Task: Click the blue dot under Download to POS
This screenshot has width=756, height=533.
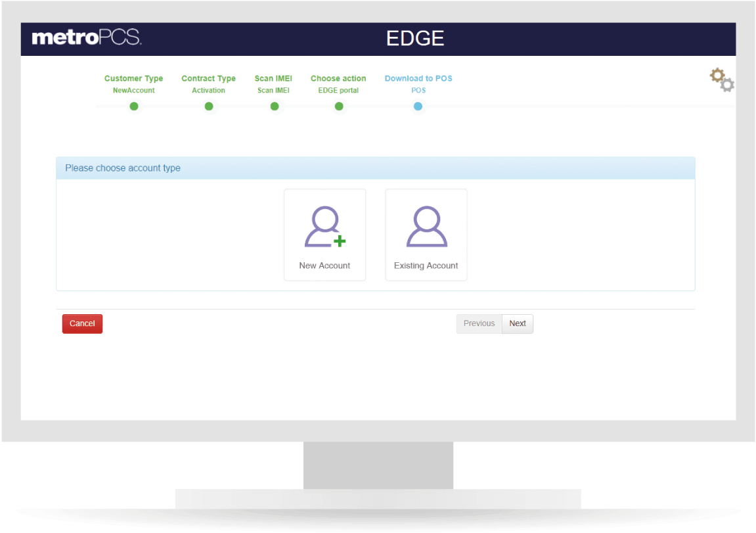Action: coord(418,106)
